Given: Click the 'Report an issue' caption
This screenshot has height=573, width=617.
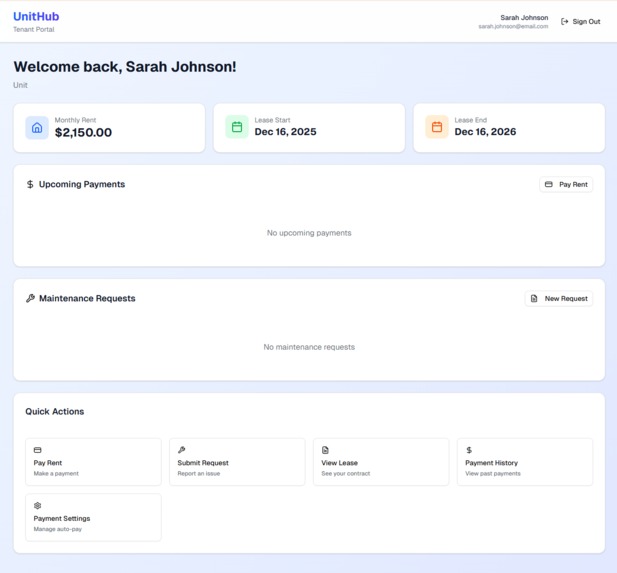Looking at the screenshot, I should (x=199, y=473).
